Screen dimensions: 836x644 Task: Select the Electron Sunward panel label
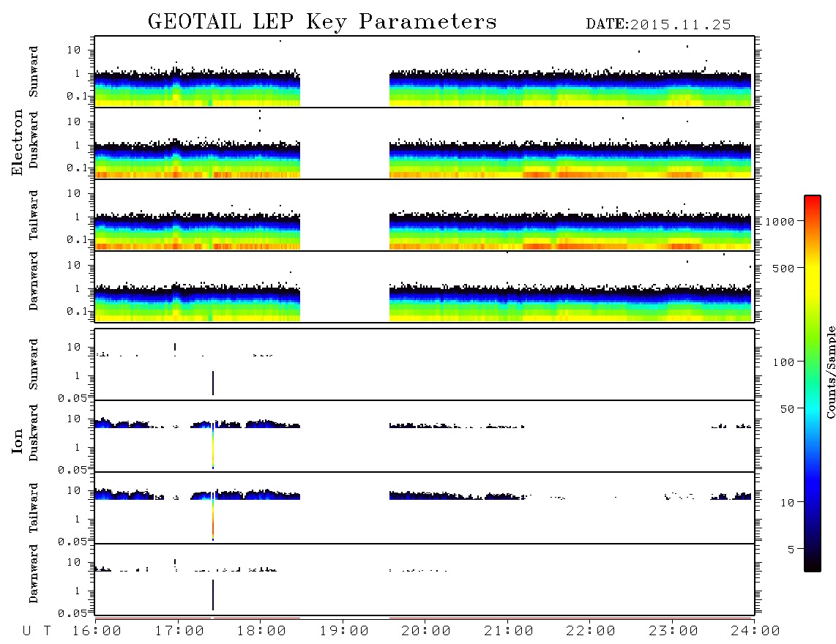click(34, 72)
